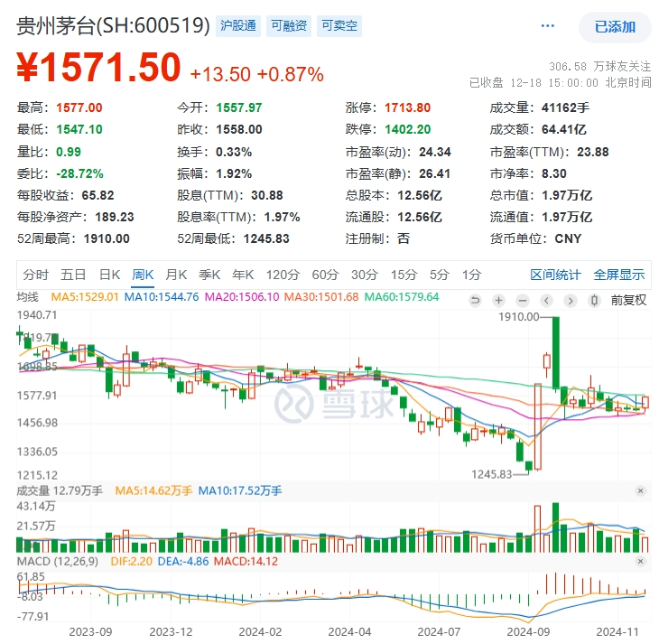
Task: Click the 52周最低 value 1245.83
Action: click(x=266, y=238)
